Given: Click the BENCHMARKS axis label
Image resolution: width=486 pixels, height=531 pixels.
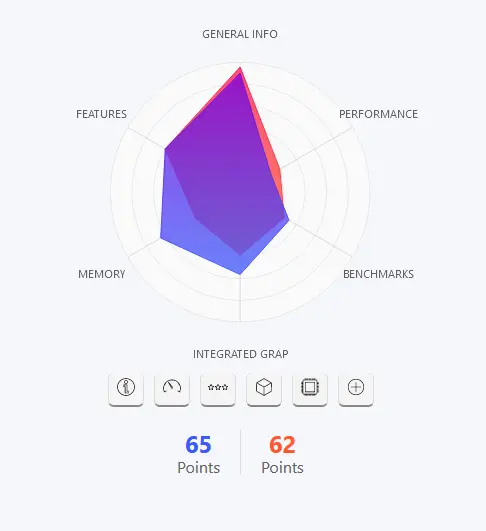Looking at the screenshot, I should pyautogui.click(x=378, y=274).
